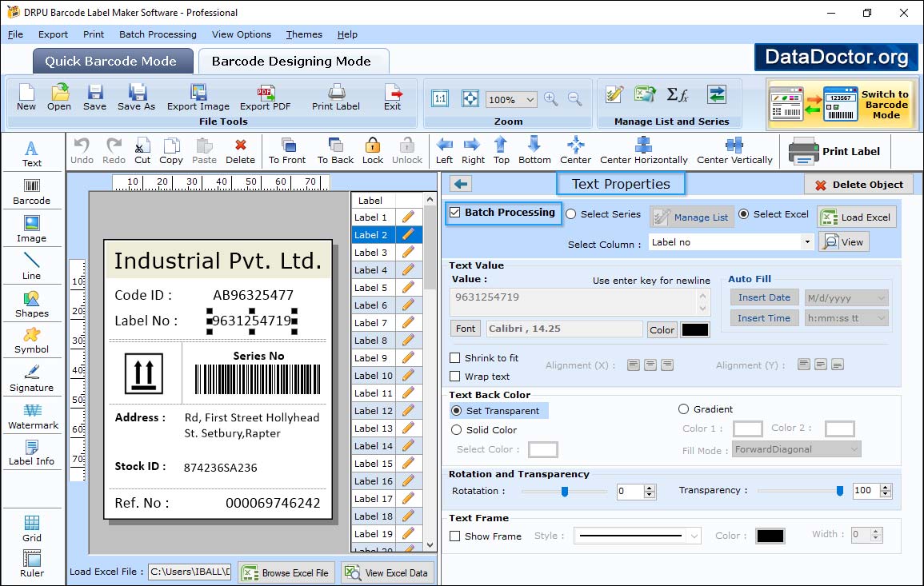Add a Signature object
This screenshot has height=586, width=924.
pyautogui.click(x=32, y=379)
